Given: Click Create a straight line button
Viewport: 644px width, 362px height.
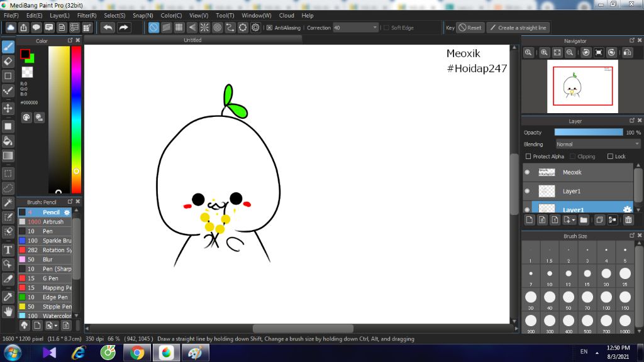Looking at the screenshot, I should pyautogui.click(x=519, y=28).
